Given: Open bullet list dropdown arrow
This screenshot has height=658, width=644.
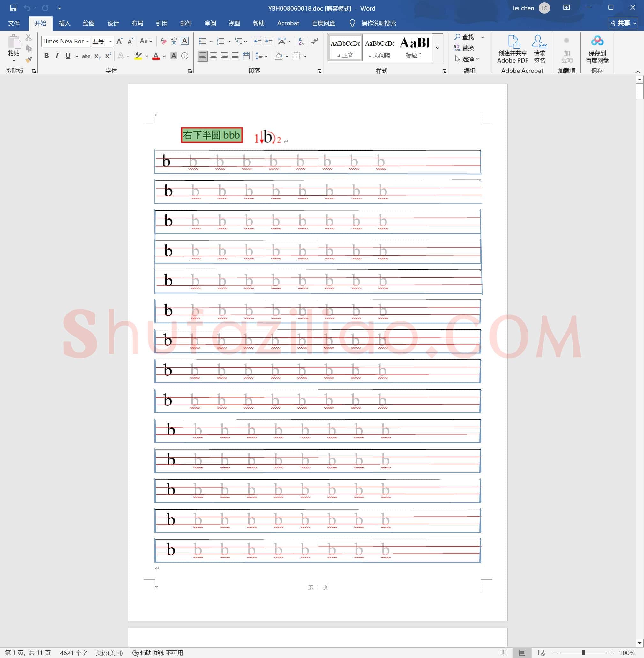Looking at the screenshot, I should tap(211, 42).
